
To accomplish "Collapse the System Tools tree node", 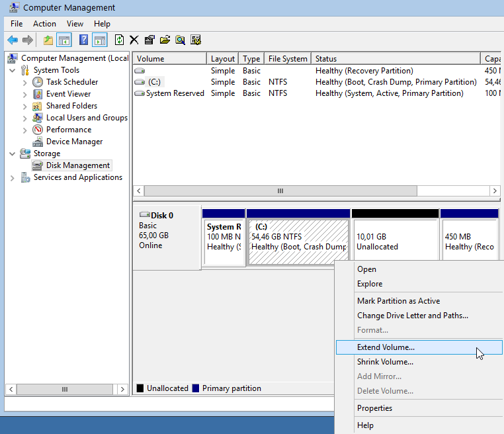I will 13,70.
